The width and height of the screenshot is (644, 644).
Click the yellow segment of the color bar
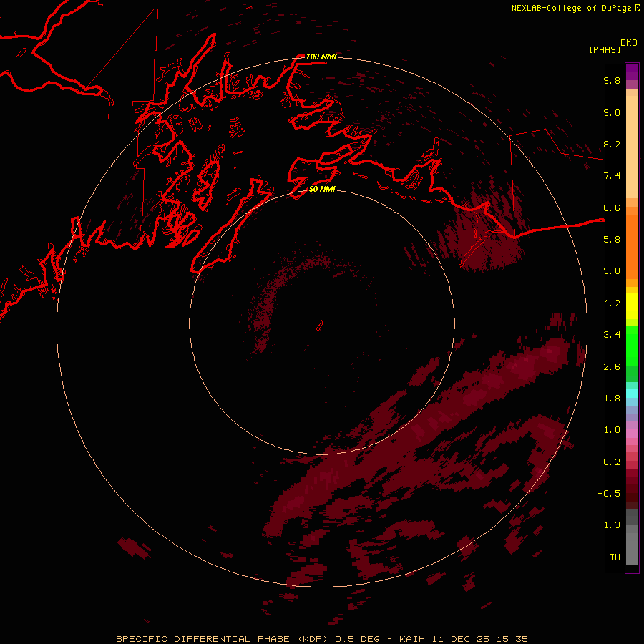click(632, 306)
